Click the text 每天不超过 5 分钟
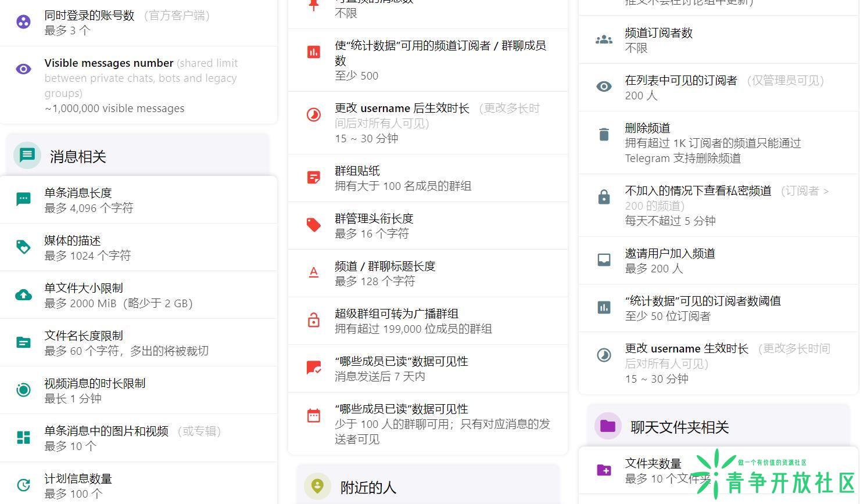The height and width of the screenshot is (504, 860). (x=671, y=221)
